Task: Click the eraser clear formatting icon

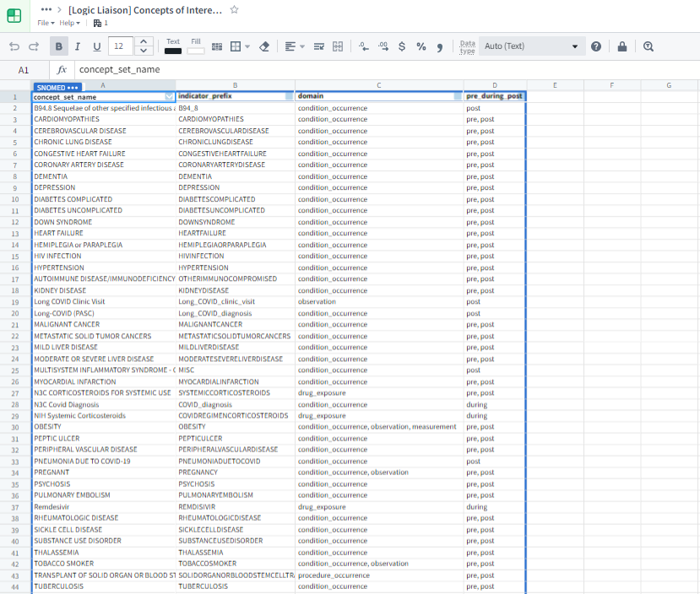Action: (x=264, y=46)
